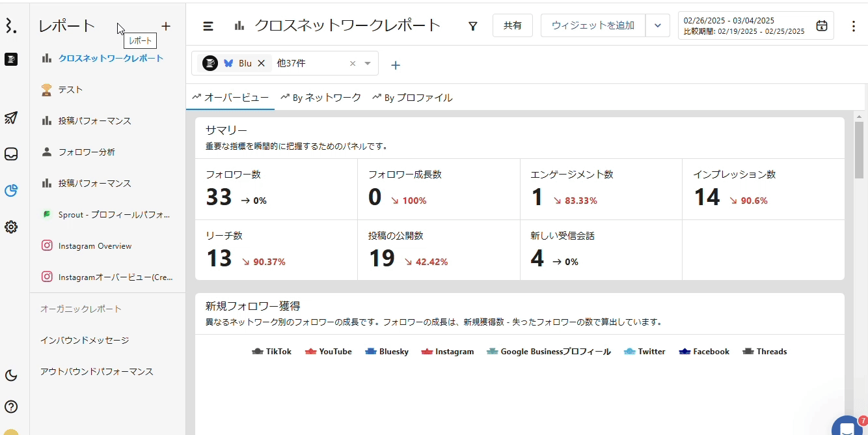Image resolution: width=868 pixels, height=435 pixels.
Task: Remove the Blu profile chip
Action: (x=261, y=63)
